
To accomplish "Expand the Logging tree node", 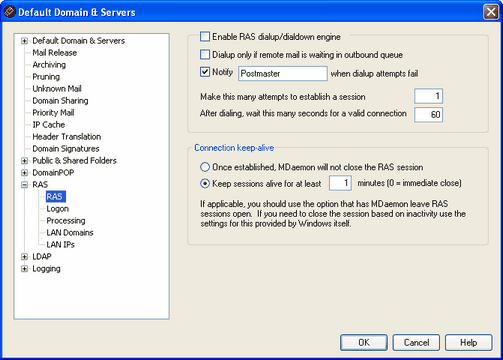I will 24,269.
